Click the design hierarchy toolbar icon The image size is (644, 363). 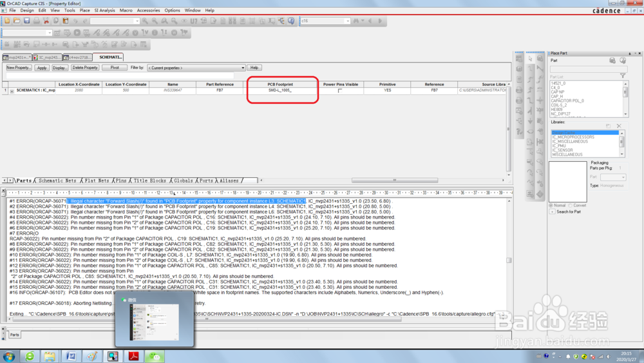(x=282, y=21)
